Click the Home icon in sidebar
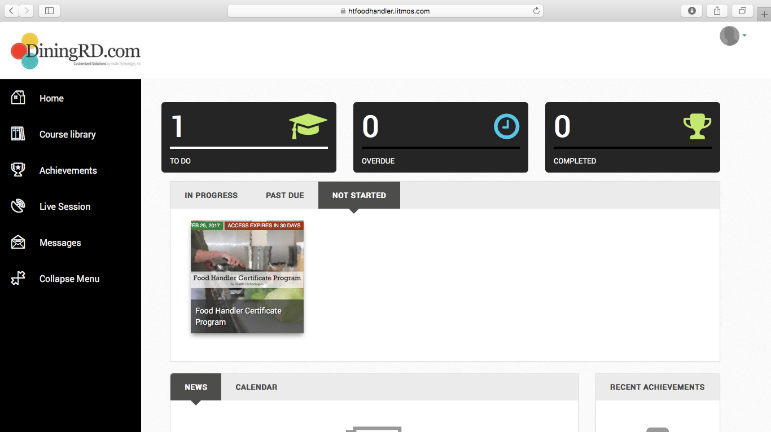Screen dimensions: 771x432 tap(18, 98)
